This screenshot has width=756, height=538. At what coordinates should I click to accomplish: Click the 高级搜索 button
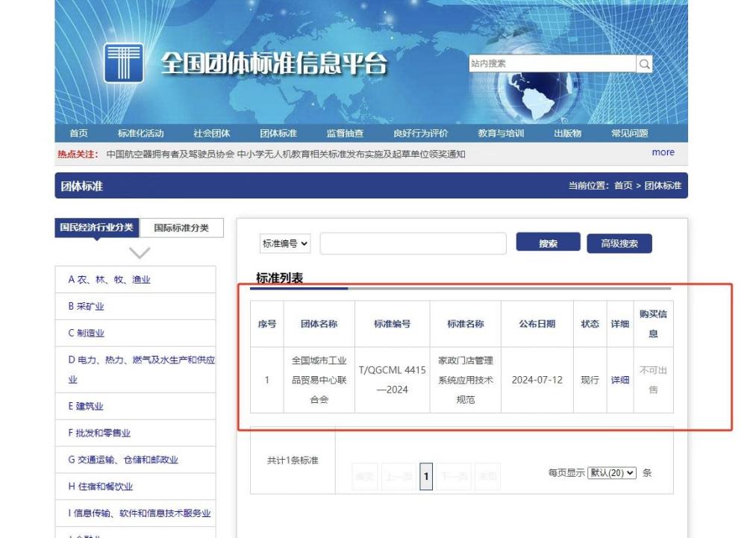click(619, 244)
